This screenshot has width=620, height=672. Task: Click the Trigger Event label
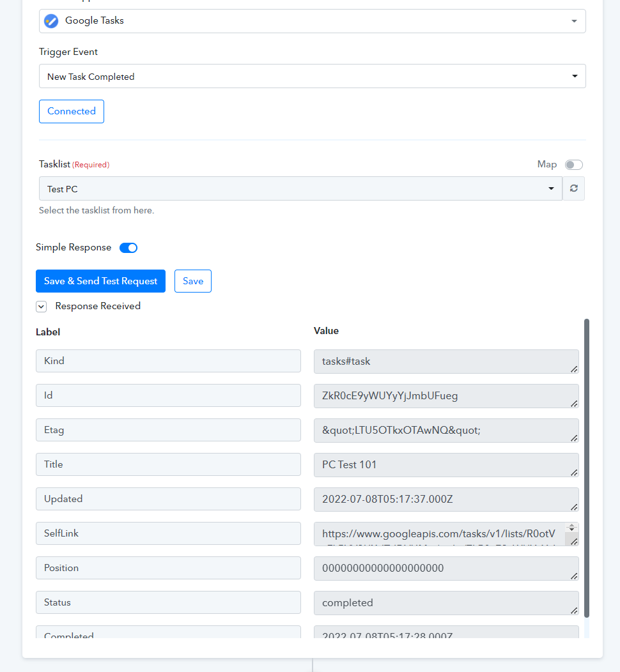point(68,52)
